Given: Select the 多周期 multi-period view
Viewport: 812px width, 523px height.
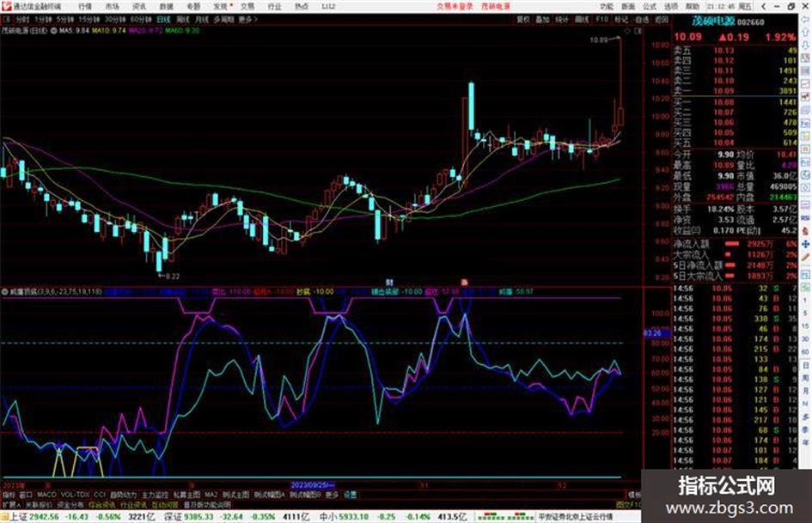Looking at the screenshot, I should point(223,20).
